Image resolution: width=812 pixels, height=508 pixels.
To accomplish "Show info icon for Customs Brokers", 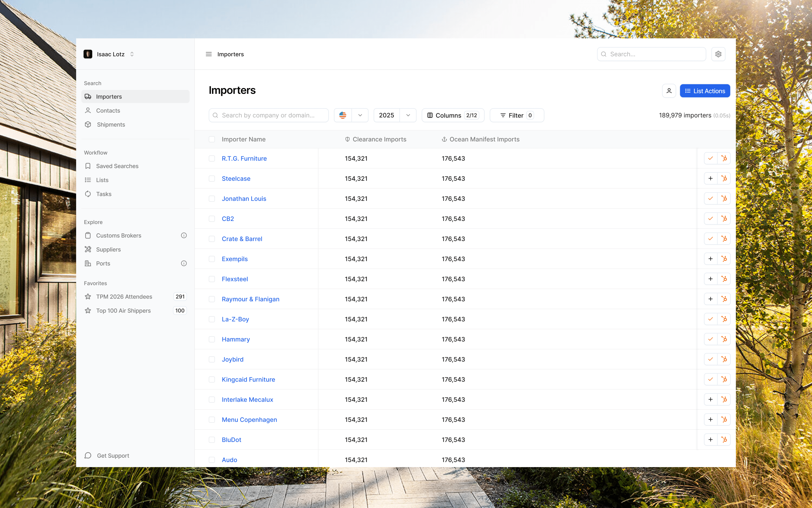I will [x=184, y=235].
